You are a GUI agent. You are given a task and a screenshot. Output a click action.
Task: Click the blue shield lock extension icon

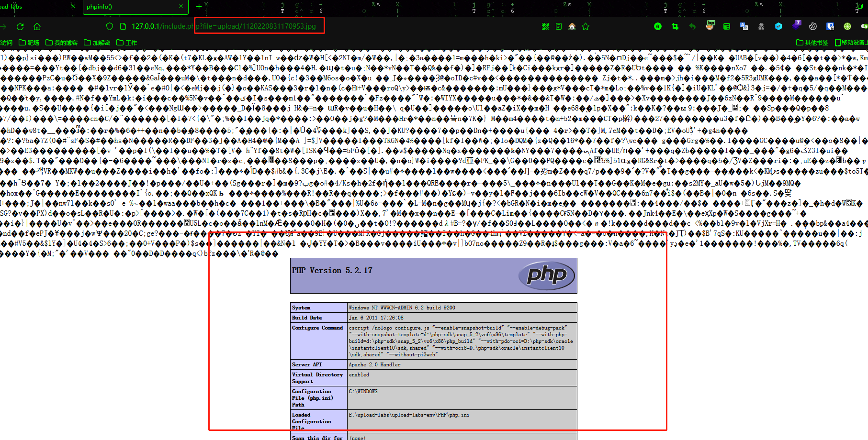click(830, 26)
